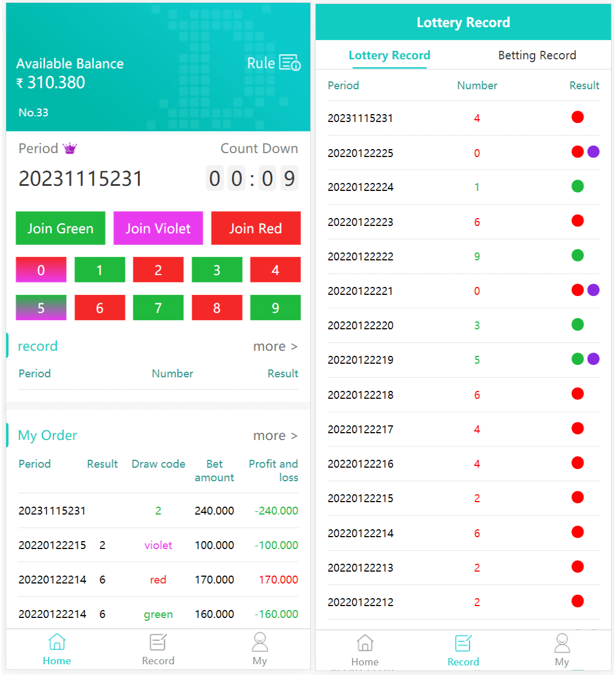Select the Lottery Record tab
616x675 pixels.
[389, 55]
